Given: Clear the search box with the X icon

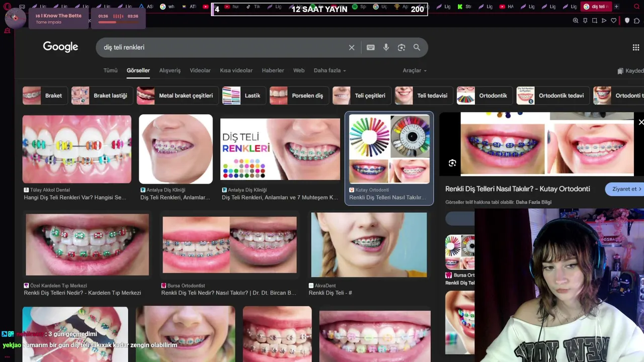Looking at the screenshot, I should point(352,47).
